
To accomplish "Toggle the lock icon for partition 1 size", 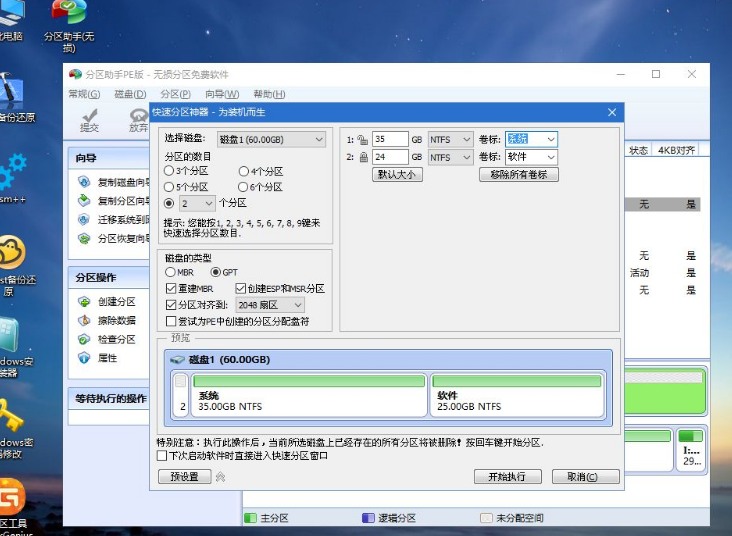I will point(363,140).
